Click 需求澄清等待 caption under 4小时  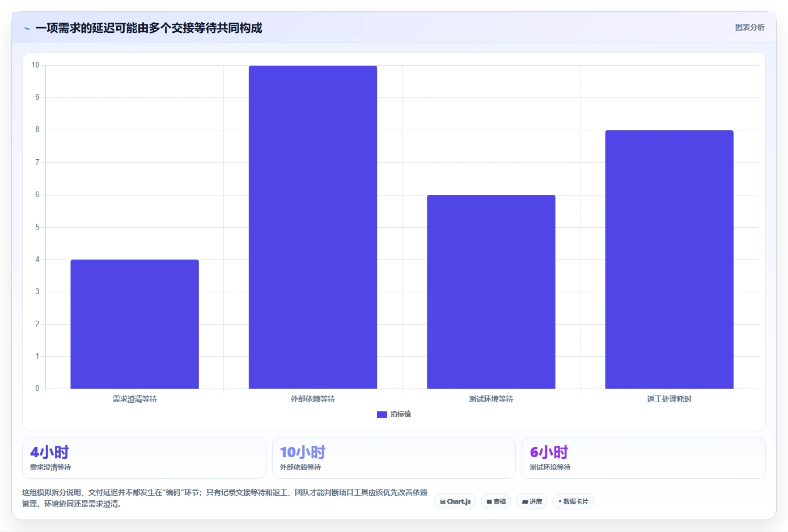click(x=50, y=467)
